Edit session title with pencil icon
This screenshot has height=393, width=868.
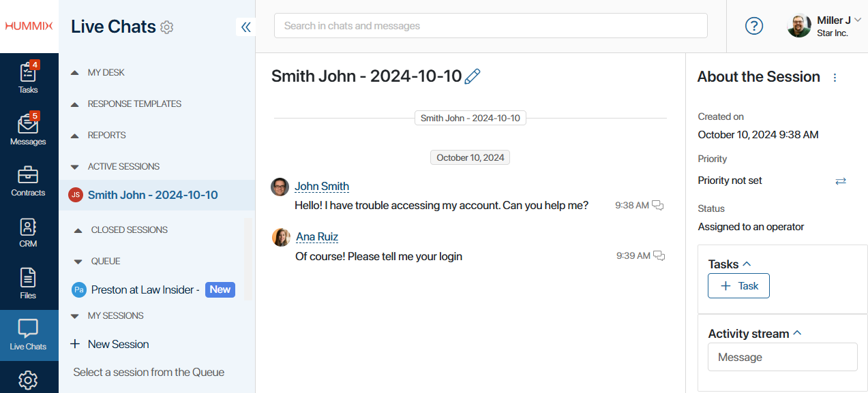[x=472, y=76]
